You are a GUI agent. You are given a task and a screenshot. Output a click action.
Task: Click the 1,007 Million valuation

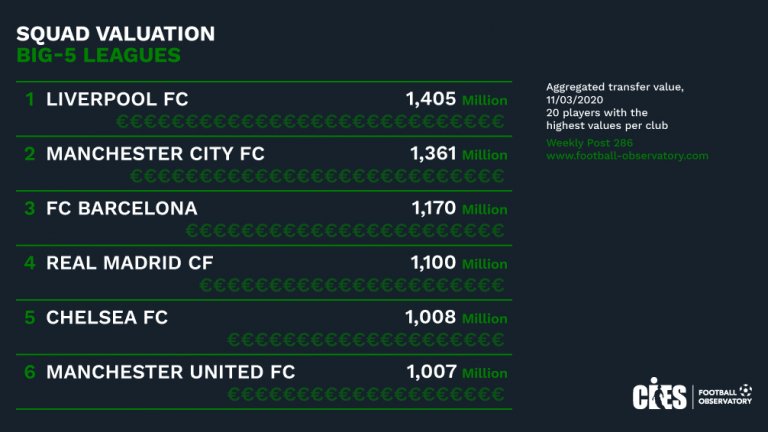[457, 372]
